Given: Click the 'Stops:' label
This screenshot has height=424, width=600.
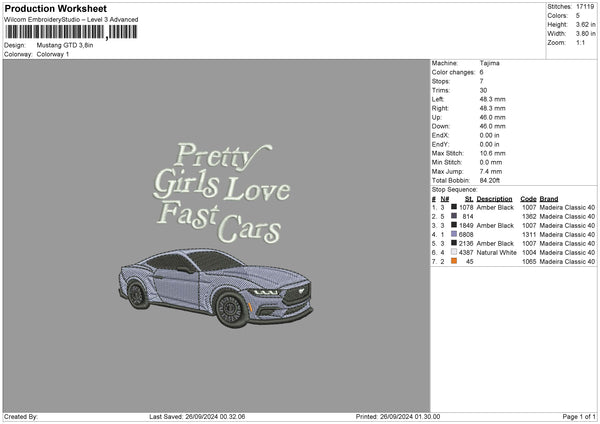Looking at the screenshot, I should pos(441,81).
